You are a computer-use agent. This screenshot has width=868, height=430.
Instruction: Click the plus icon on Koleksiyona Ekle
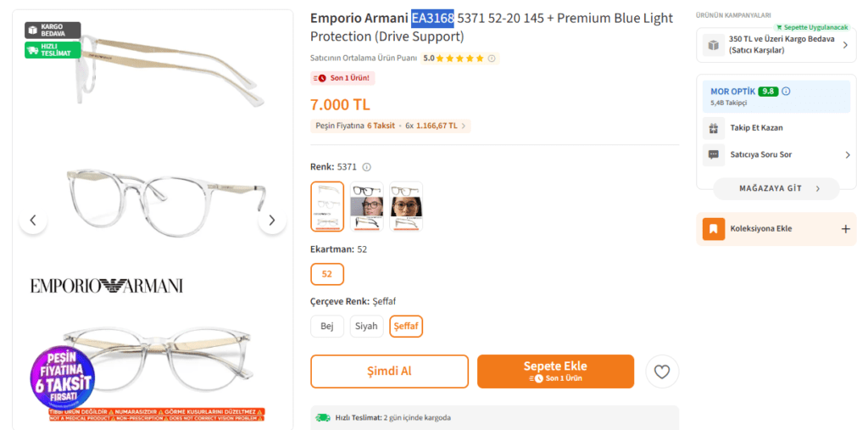point(844,229)
